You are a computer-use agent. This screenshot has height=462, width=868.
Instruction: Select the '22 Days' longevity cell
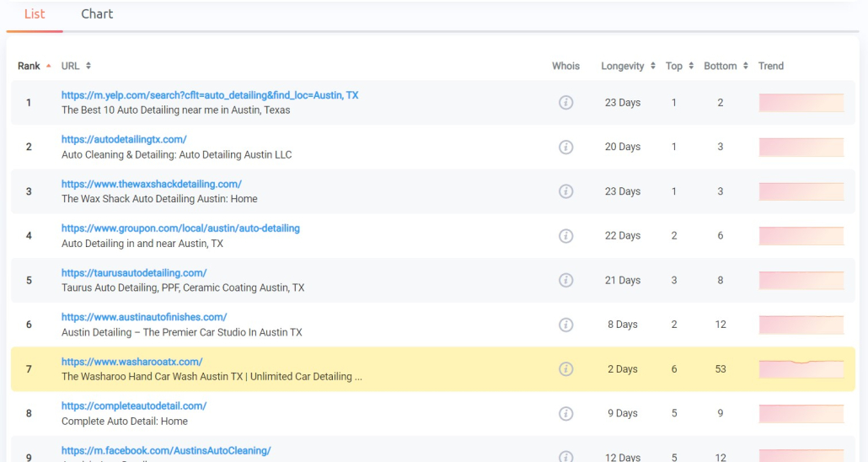622,236
